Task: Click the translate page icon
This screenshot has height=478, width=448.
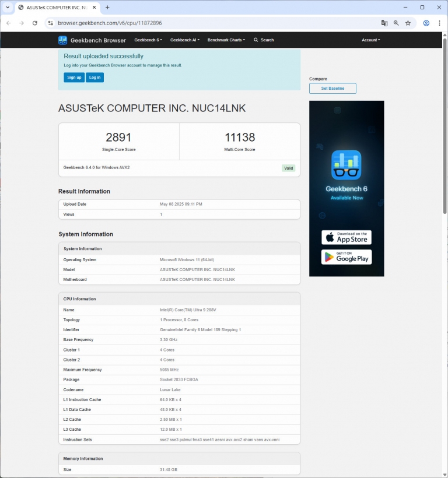Action: point(384,23)
